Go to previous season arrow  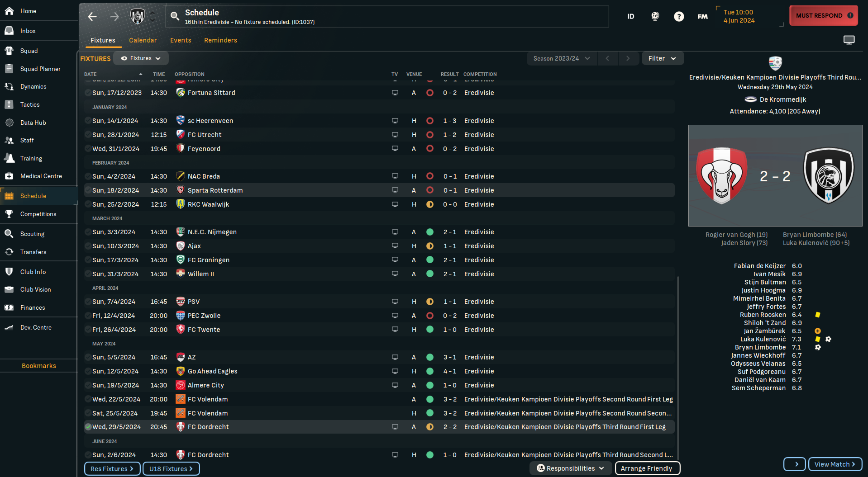pyautogui.click(x=607, y=58)
